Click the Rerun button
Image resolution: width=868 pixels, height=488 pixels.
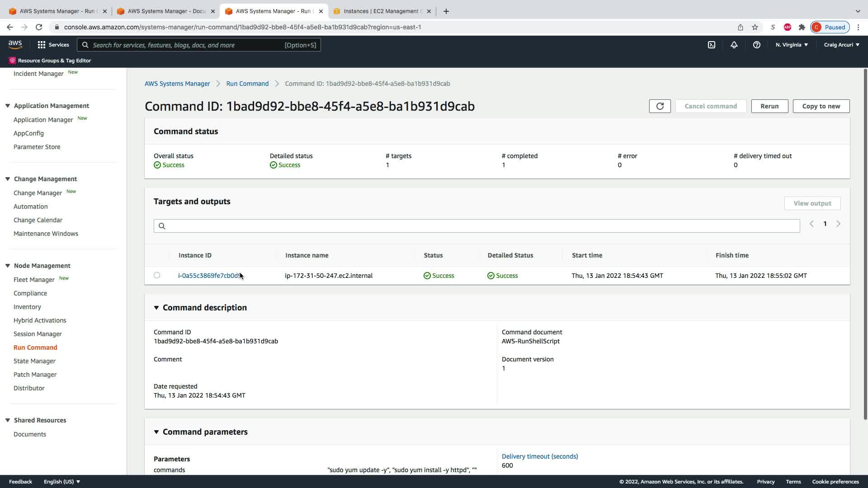(x=769, y=106)
